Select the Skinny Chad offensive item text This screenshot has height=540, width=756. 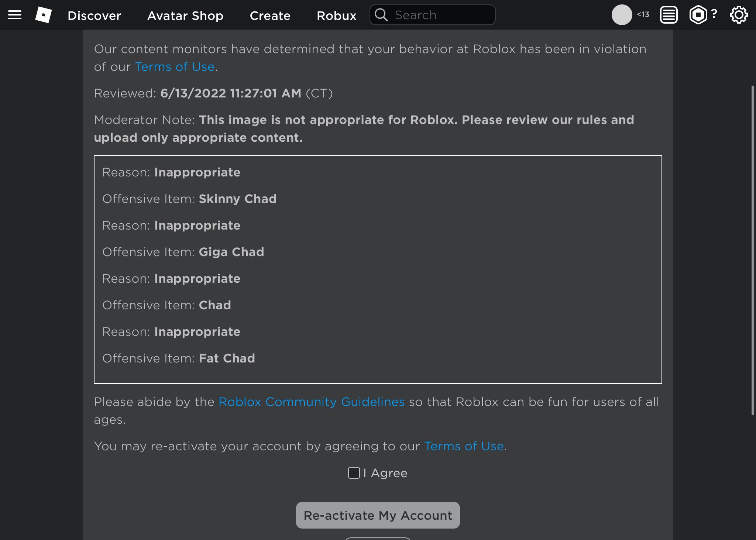[238, 199]
